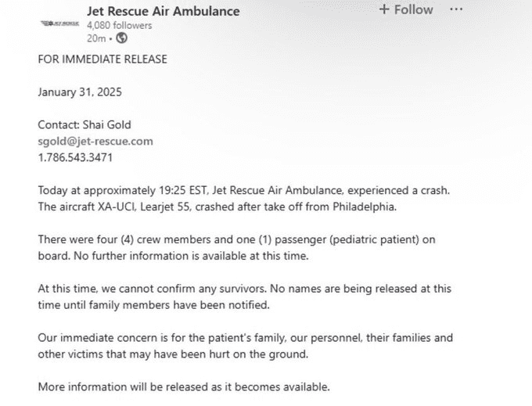Click the No further information sentence
Viewport: 532px width, 406px height.
191,256
